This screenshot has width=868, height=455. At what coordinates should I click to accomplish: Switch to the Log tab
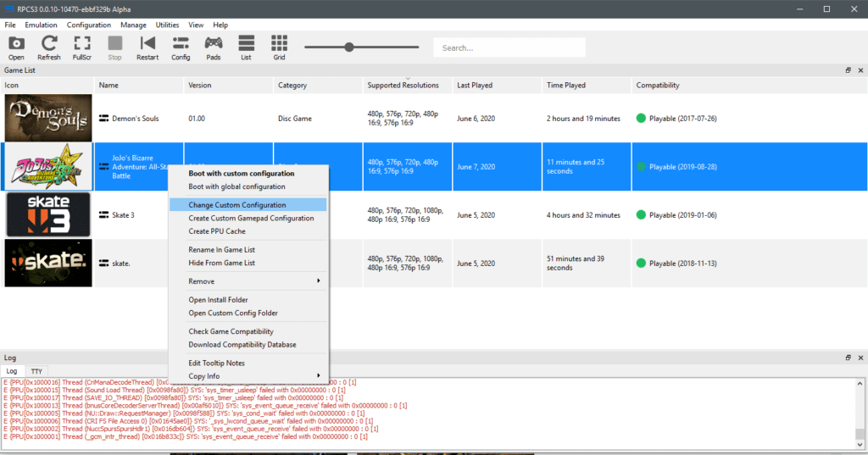click(12, 371)
